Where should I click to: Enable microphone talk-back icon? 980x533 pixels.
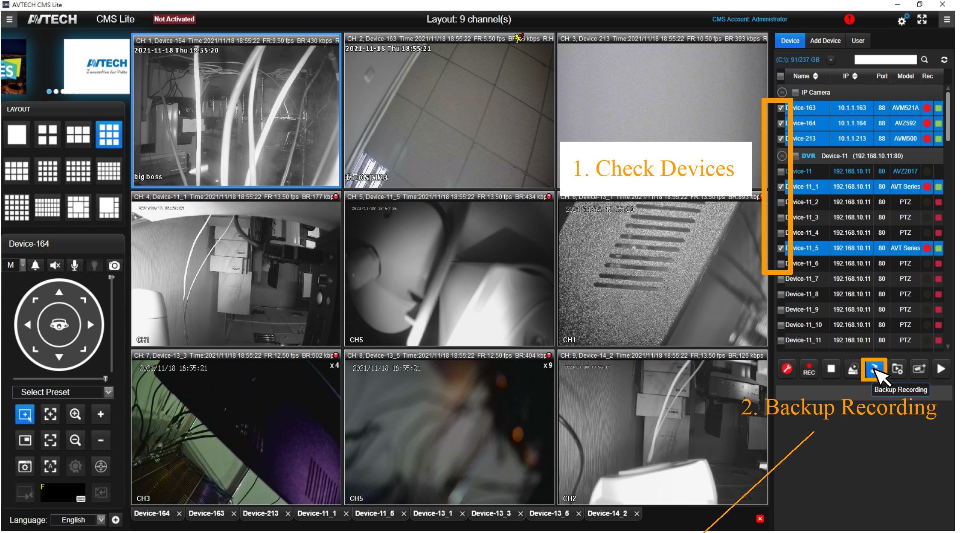tap(74, 265)
